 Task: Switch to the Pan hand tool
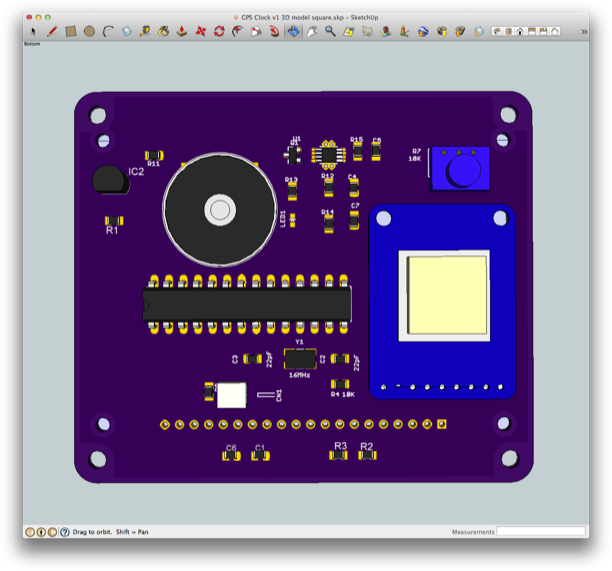[x=312, y=31]
